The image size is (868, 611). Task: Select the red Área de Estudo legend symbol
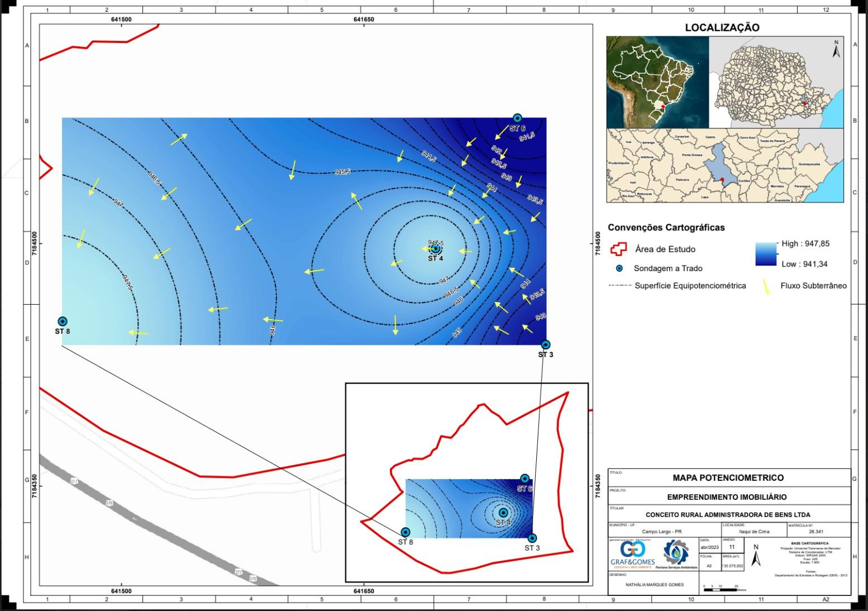(x=619, y=249)
